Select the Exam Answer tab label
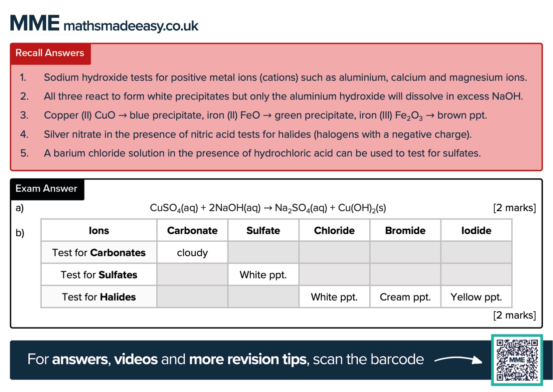This screenshot has height=392, width=553. pyautogui.click(x=46, y=189)
